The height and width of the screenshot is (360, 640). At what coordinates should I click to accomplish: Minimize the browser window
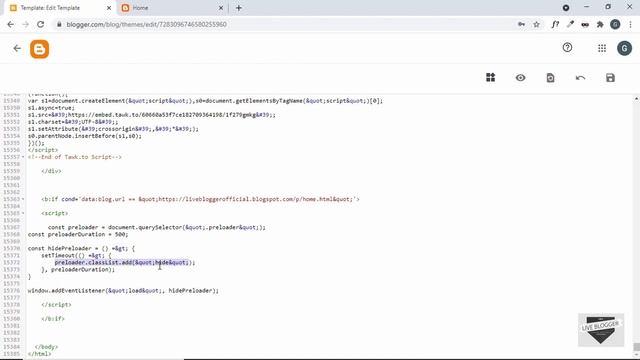587,7
